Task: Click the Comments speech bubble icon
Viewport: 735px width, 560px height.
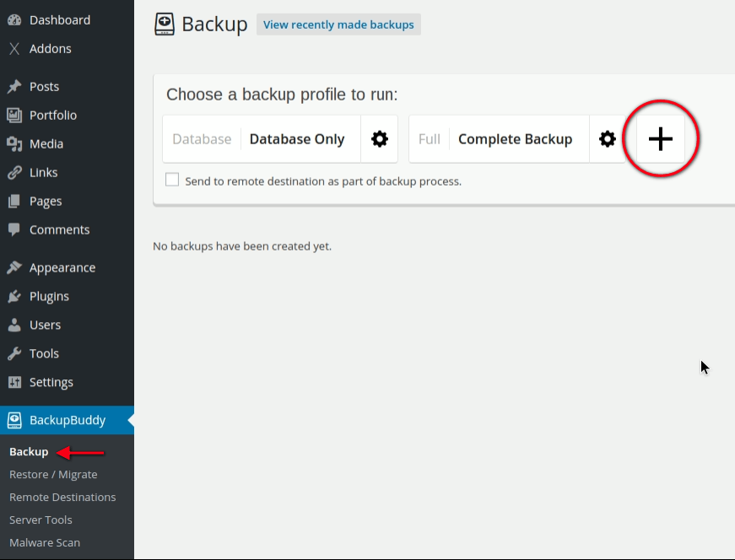Action: [x=14, y=230]
